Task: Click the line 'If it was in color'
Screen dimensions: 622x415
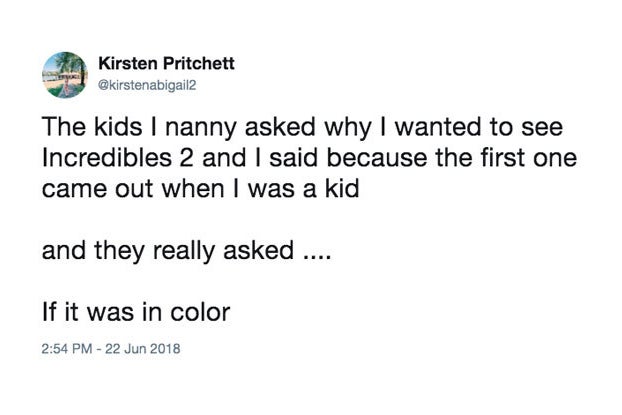Action: [x=136, y=312]
